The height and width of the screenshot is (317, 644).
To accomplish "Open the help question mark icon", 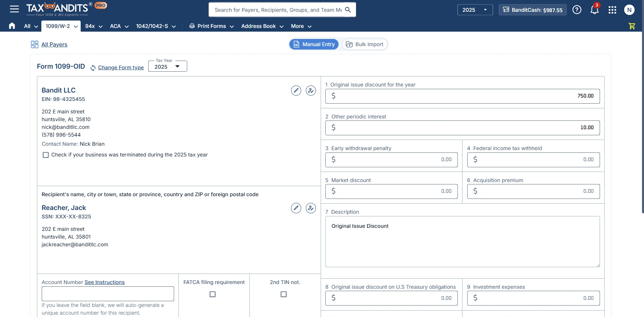I will click(x=577, y=10).
